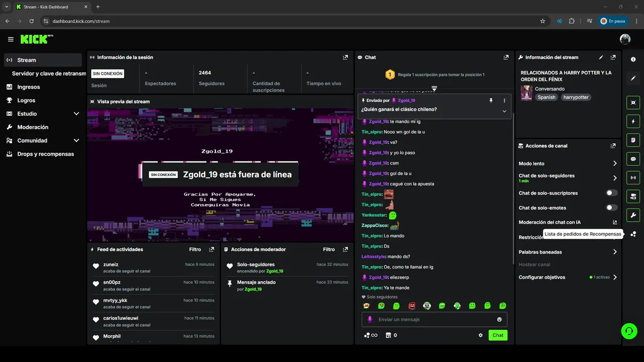Open Modo lento settings arrow
This screenshot has height=362, width=644.
click(x=615, y=163)
